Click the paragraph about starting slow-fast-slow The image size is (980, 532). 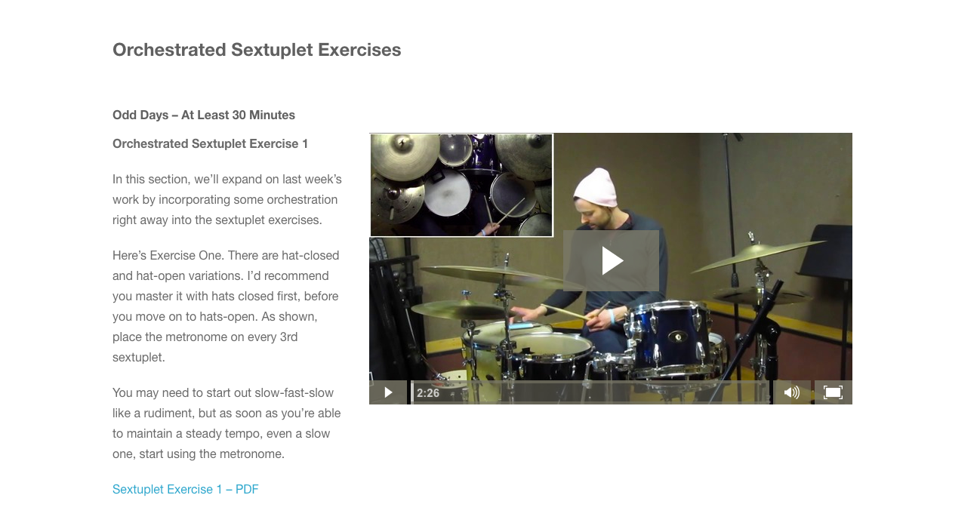pos(227,423)
